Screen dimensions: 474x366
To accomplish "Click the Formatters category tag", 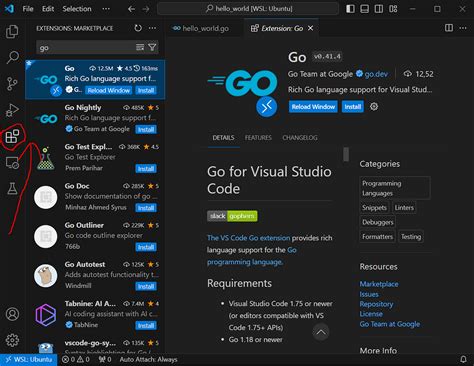I will [377, 237].
